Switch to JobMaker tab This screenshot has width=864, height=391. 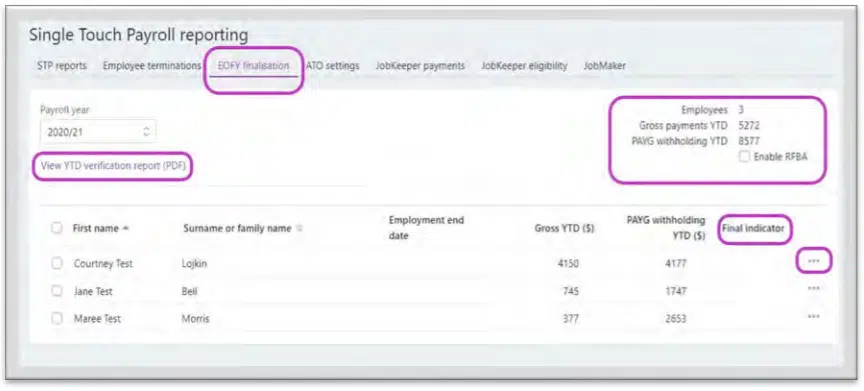[604, 66]
